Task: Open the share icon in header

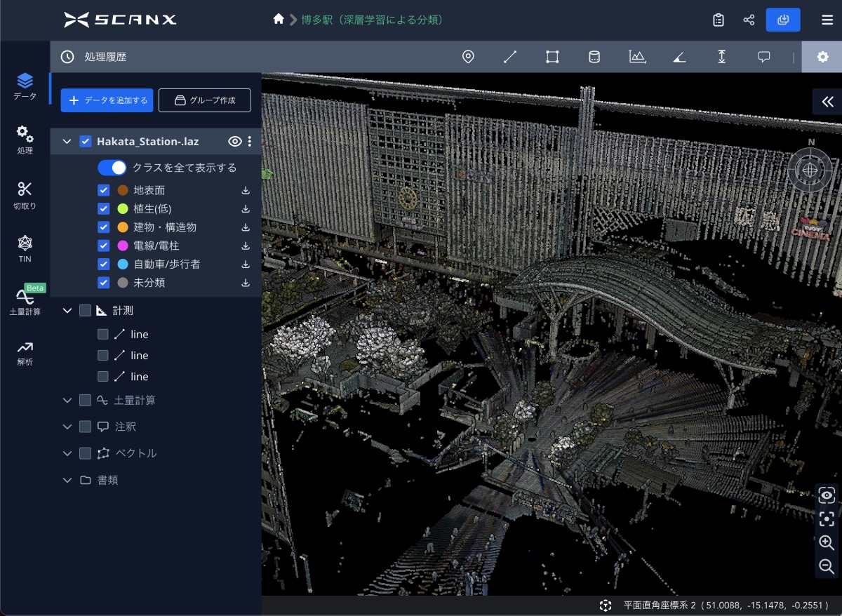Action: [749, 20]
